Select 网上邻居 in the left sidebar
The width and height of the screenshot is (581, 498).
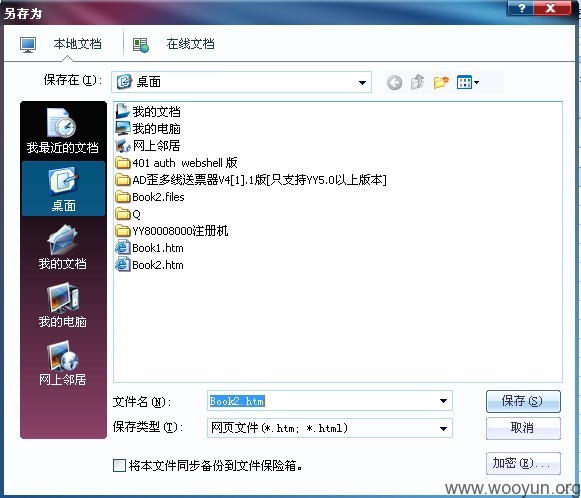point(63,363)
